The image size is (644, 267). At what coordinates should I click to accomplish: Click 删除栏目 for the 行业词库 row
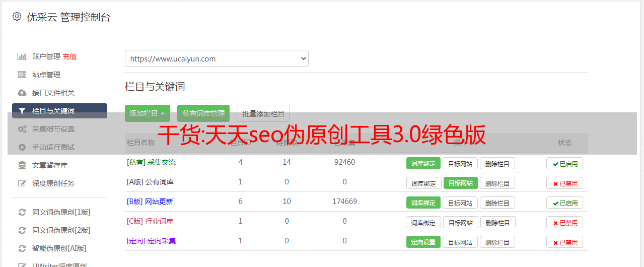(498, 222)
